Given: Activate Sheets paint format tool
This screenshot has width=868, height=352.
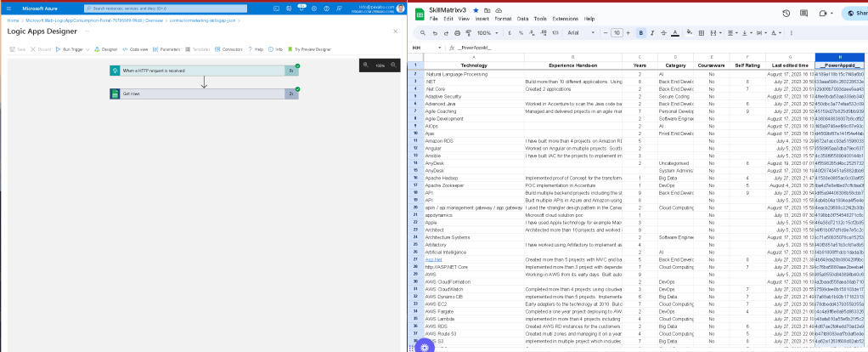Looking at the screenshot, I should [468, 32].
